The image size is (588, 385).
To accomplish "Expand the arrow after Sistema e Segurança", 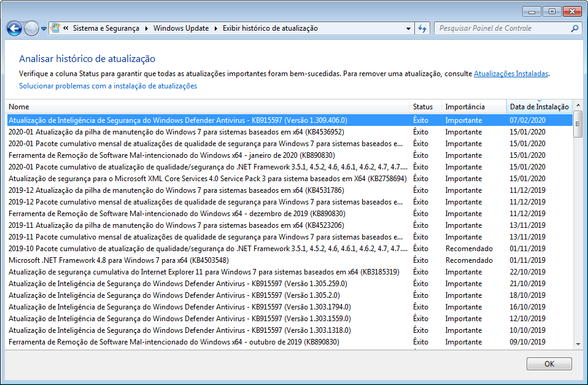I will 146,28.
